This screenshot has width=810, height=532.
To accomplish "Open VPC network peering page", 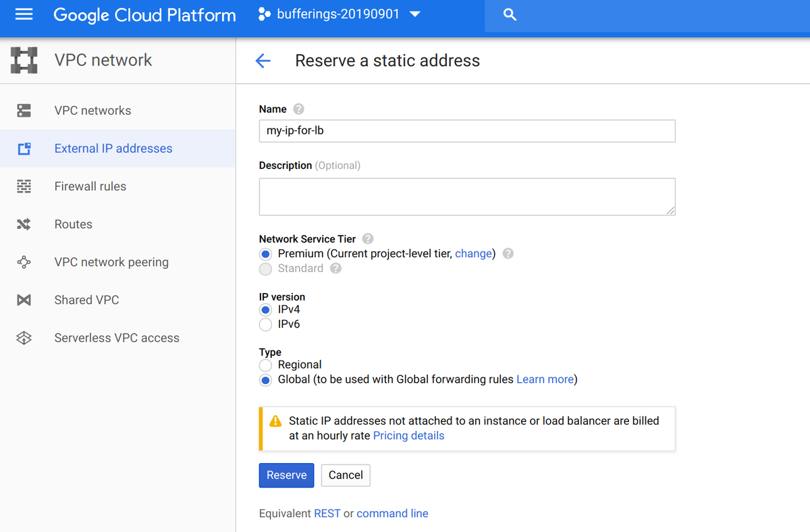I will tap(117, 262).
